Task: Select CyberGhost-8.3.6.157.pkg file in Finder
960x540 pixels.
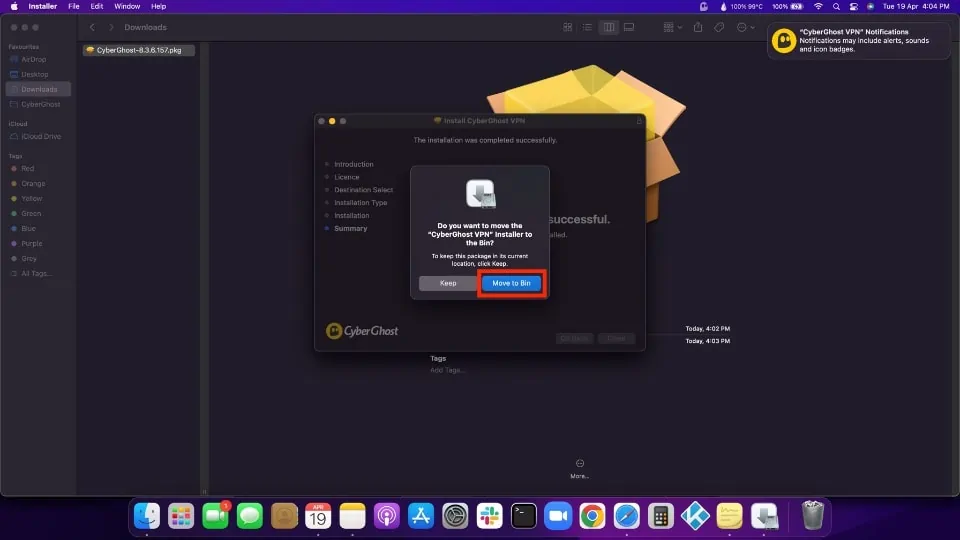Action: coord(139,50)
